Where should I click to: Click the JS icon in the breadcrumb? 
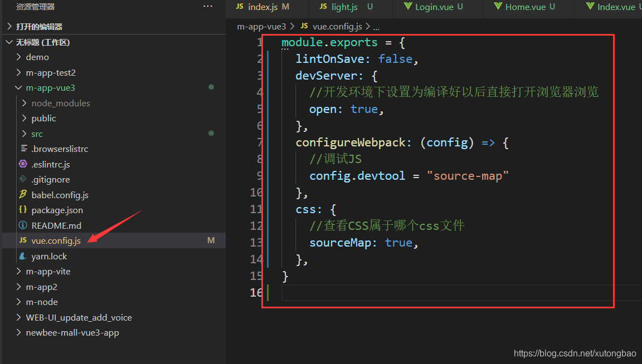(304, 26)
